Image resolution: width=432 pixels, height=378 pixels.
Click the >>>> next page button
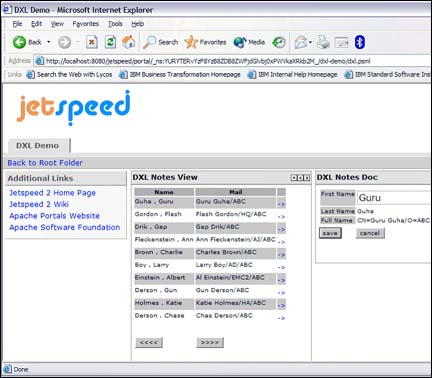point(210,342)
